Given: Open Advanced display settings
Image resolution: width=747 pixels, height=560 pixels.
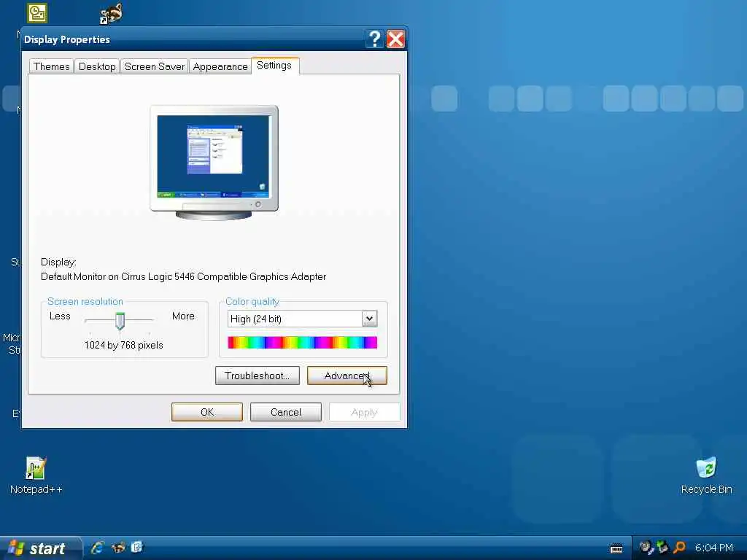Looking at the screenshot, I should coord(347,376).
